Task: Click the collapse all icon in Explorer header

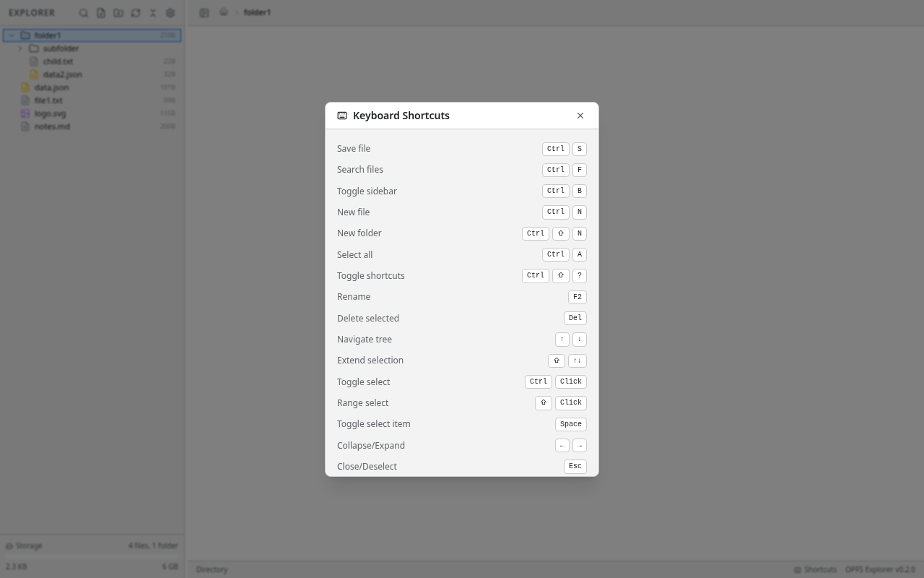Action: tap(153, 13)
